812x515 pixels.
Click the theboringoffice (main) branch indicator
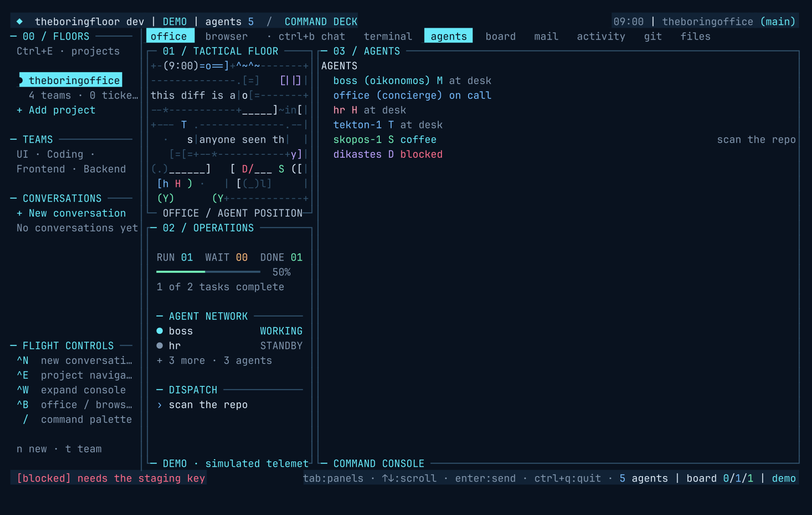(729, 21)
